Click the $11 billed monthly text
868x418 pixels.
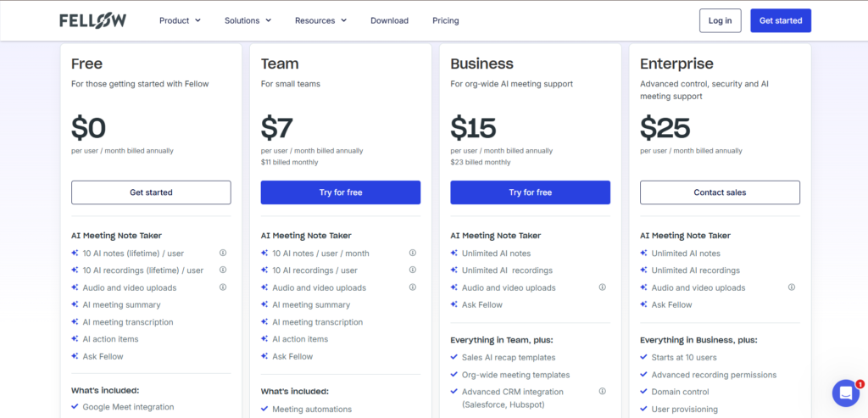pyautogui.click(x=290, y=162)
